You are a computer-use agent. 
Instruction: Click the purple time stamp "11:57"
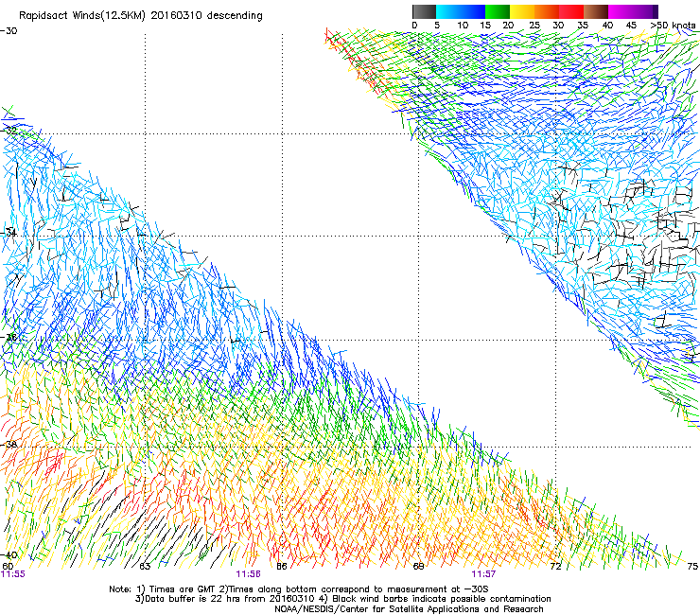(x=483, y=574)
